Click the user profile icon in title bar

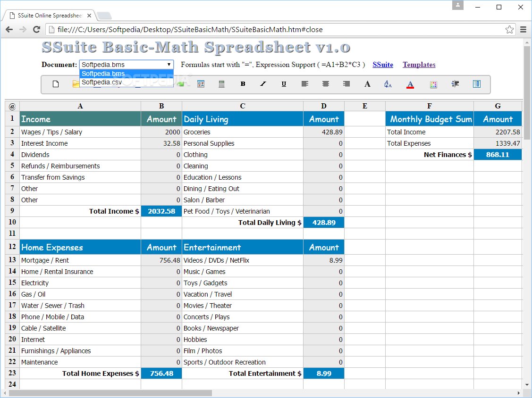(x=458, y=6)
